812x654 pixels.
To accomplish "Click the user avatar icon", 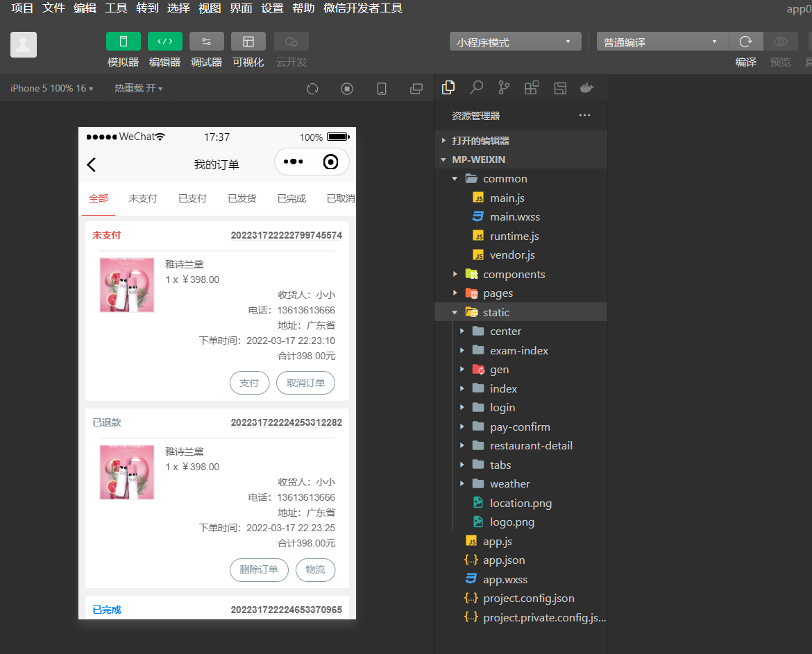I will [24, 44].
